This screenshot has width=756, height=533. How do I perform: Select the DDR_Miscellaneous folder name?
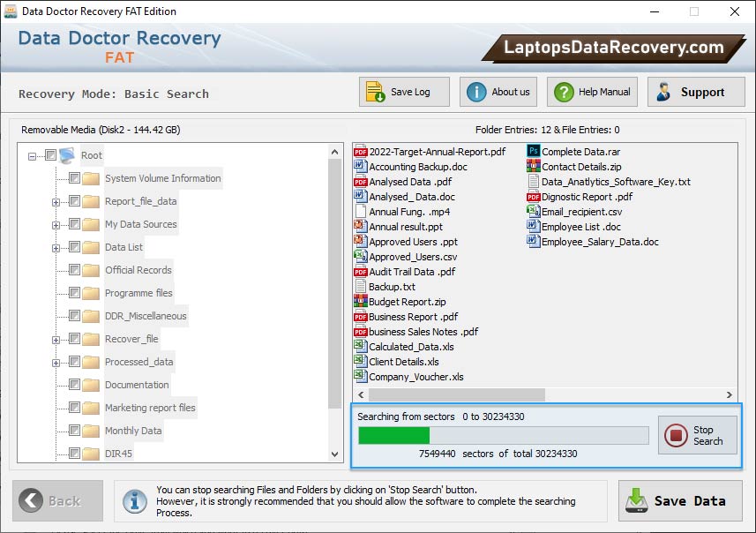click(146, 316)
